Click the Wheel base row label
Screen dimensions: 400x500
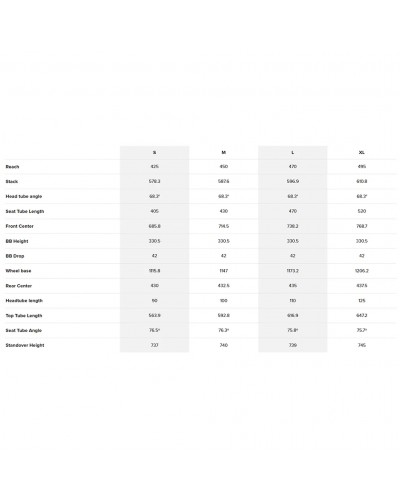[18, 271]
